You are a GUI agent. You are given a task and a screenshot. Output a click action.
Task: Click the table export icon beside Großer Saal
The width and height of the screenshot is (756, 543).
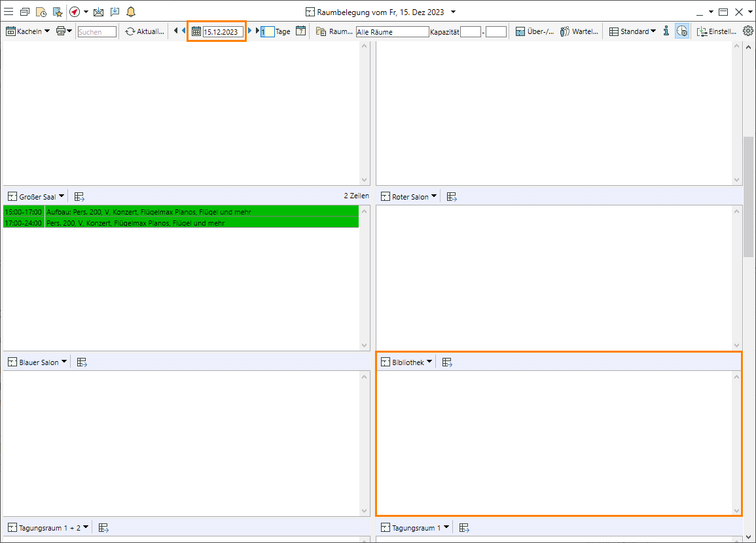pyautogui.click(x=79, y=196)
